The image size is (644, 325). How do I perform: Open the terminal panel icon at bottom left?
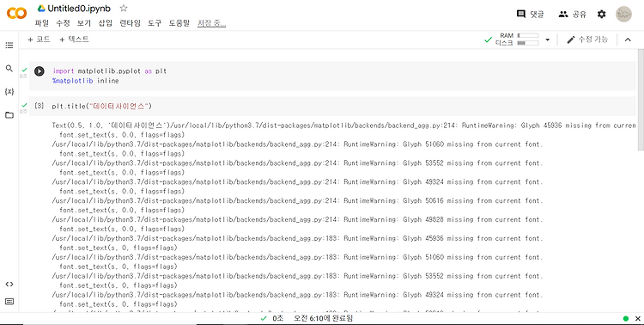[x=9, y=302]
